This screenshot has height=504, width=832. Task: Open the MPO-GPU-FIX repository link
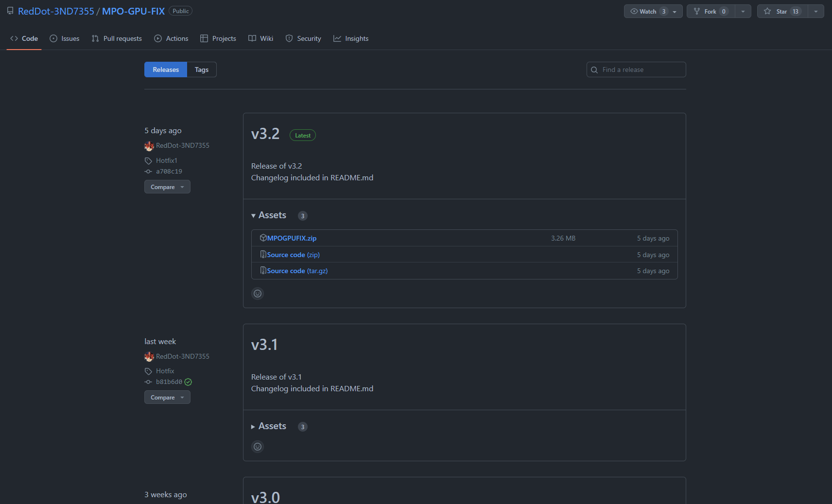[133, 11]
